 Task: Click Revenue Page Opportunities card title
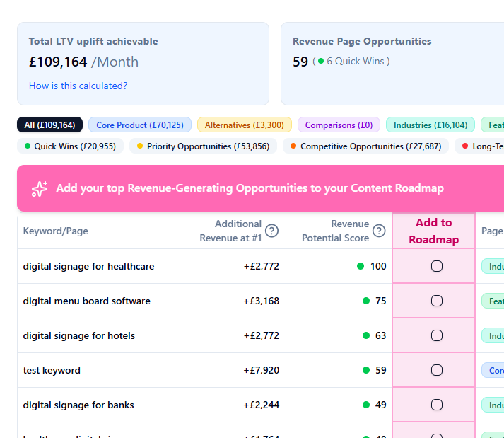pyautogui.click(x=362, y=41)
